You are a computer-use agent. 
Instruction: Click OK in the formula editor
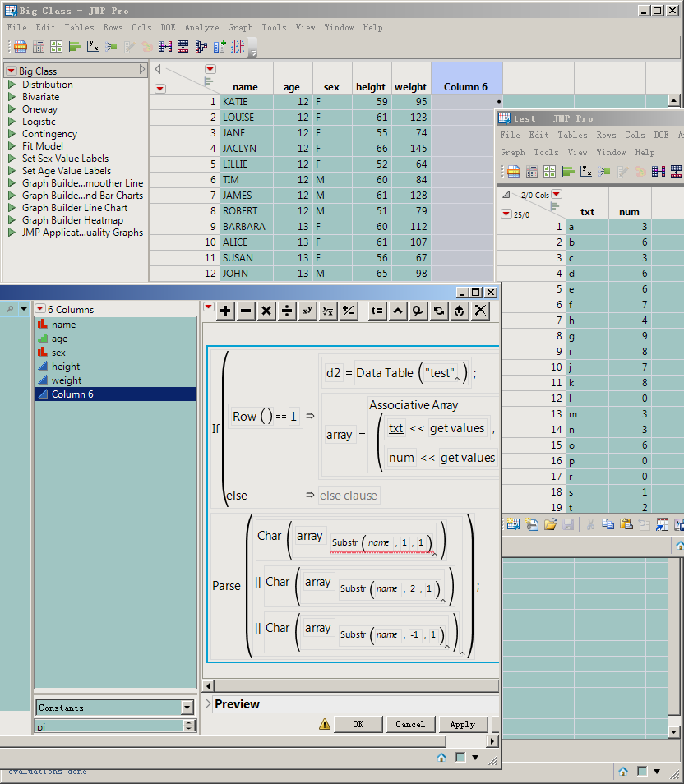click(358, 724)
